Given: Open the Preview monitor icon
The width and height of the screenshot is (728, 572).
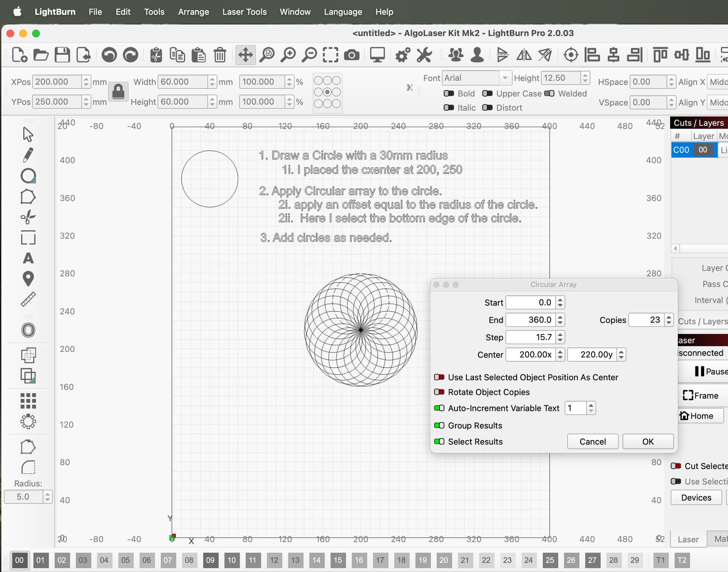Looking at the screenshot, I should 377,55.
